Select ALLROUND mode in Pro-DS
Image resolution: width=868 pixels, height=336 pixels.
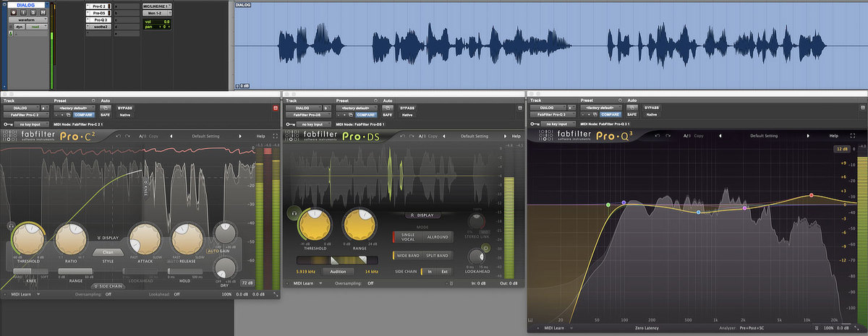coord(438,237)
